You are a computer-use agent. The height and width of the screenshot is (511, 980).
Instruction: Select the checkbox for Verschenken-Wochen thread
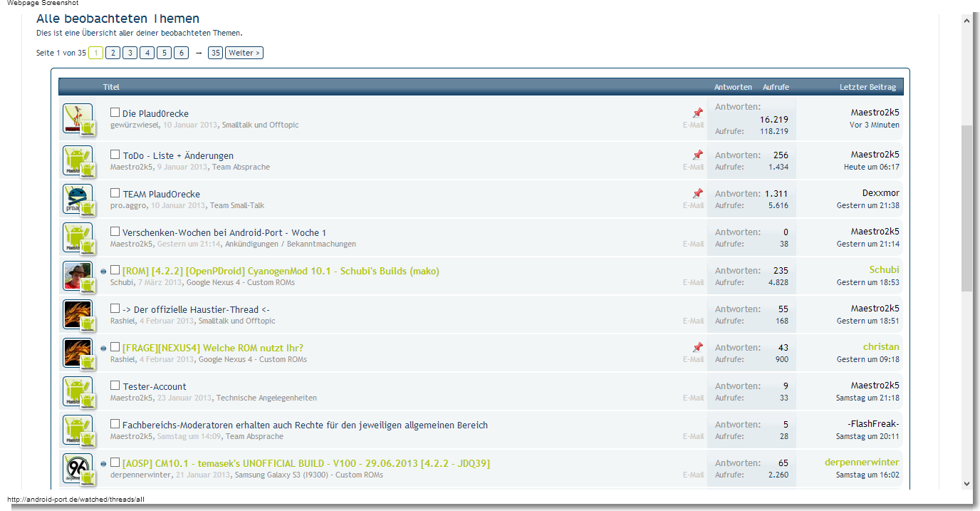[115, 232]
